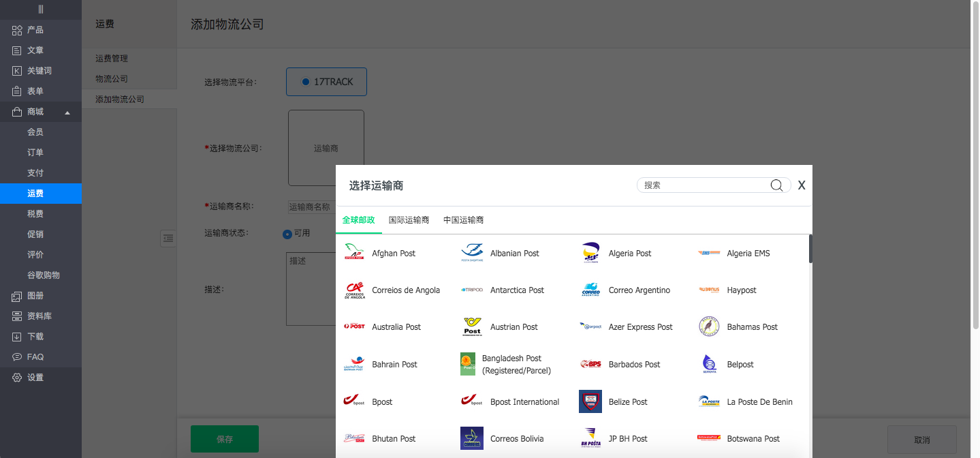Open the 中国运输商 tab
This screenshot has height=458, width=980.
(463, 219)
